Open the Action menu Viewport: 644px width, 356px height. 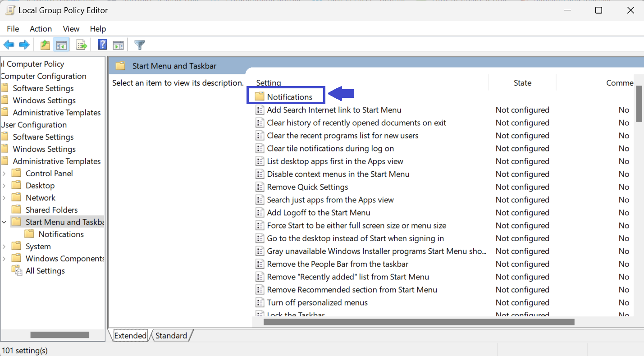pos(41,29)
